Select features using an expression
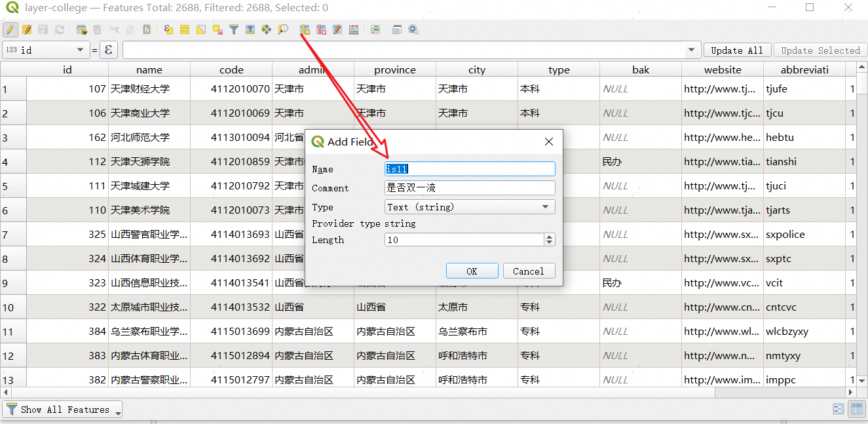This screenshot has width=868, height=424. pos(168,29)
